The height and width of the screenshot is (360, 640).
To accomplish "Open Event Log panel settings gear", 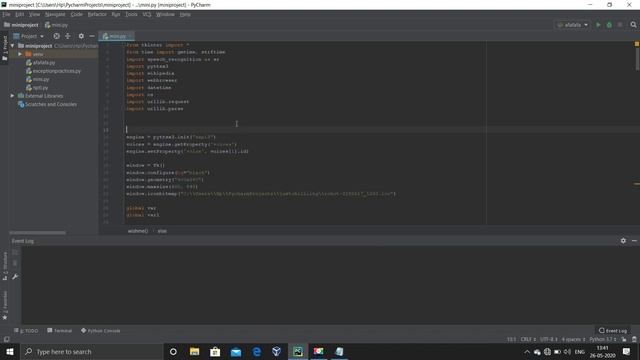I will pyautogui.click(x=623, y=241).
